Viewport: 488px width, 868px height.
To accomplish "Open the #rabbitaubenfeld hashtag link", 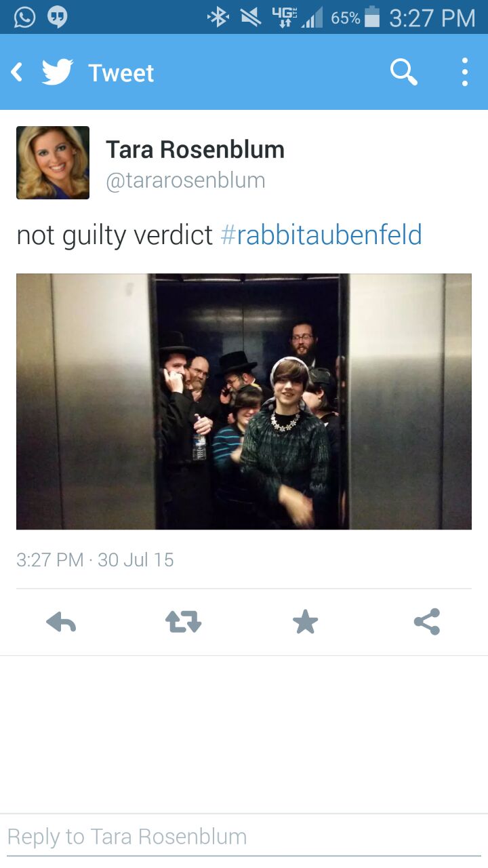I will (x=321, y=235).
